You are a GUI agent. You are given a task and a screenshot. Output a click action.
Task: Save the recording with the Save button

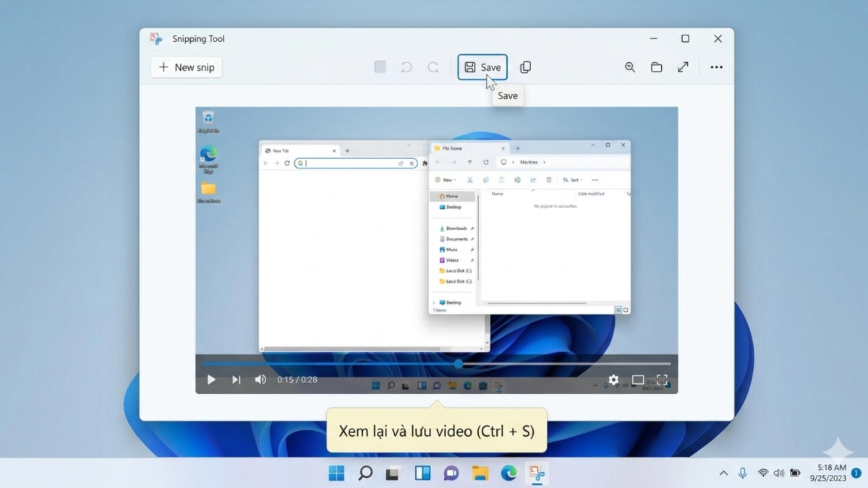(x=482, y=67)
